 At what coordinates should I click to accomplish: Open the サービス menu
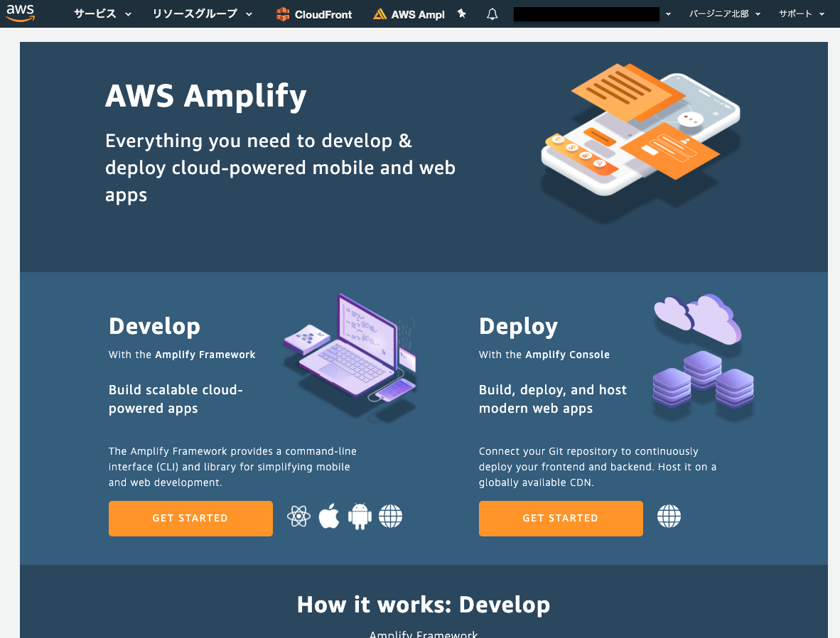pos(102,14)
